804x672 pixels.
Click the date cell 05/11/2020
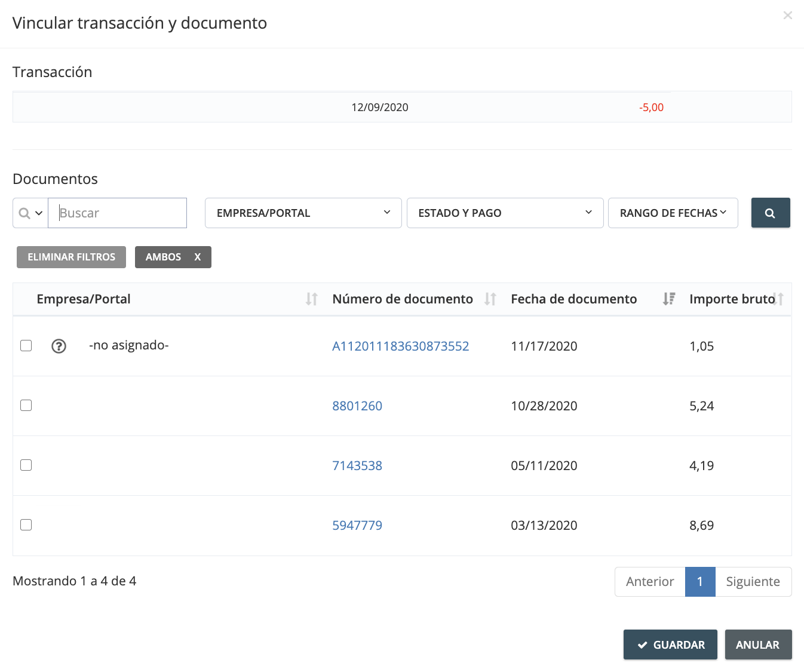click(544, 466)
